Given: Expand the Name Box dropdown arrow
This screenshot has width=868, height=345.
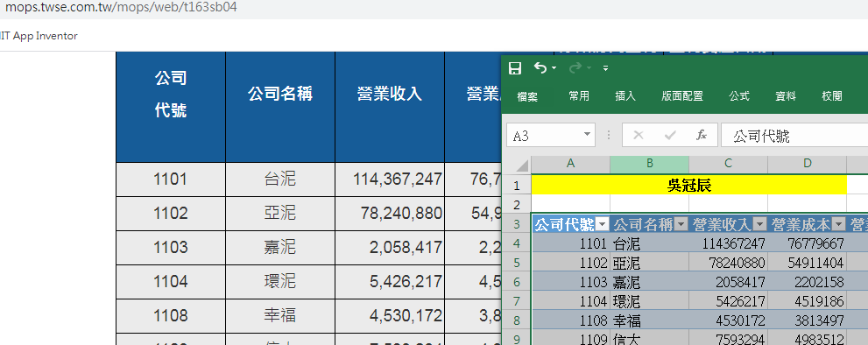Looking at the screenshot, I should (x=588, y=135).
